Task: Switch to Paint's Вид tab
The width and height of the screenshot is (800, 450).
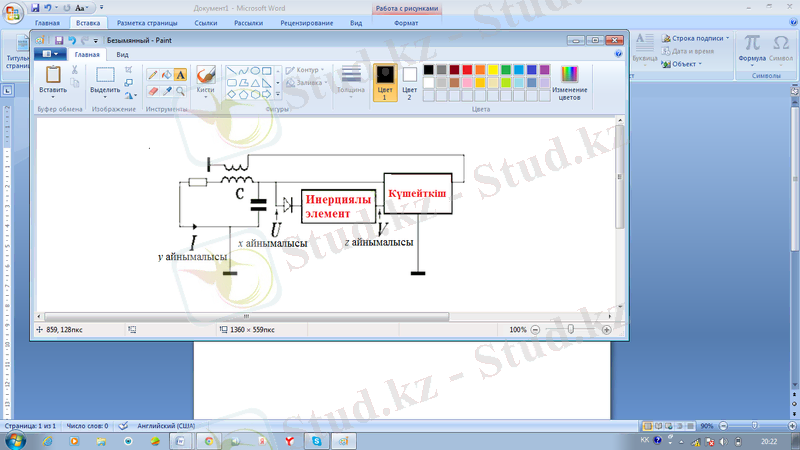Action: click(x=122, y=55)
